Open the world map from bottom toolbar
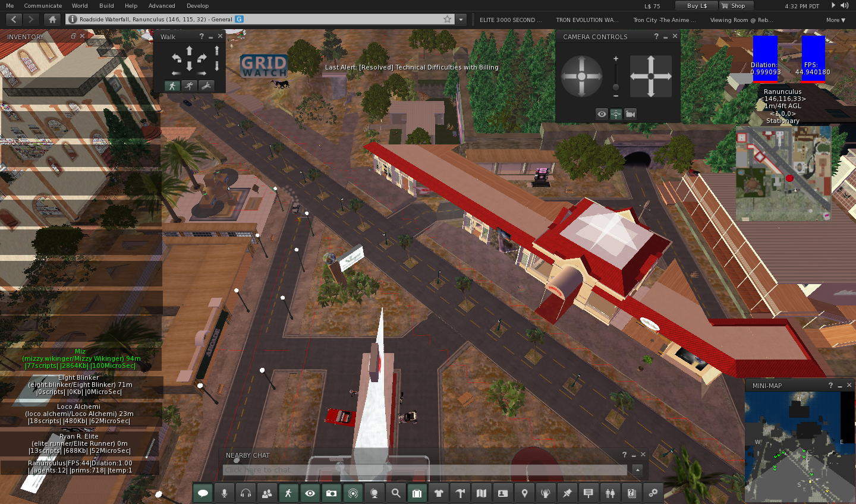This screenshot has height=504, width=856. tap(481, 493)
